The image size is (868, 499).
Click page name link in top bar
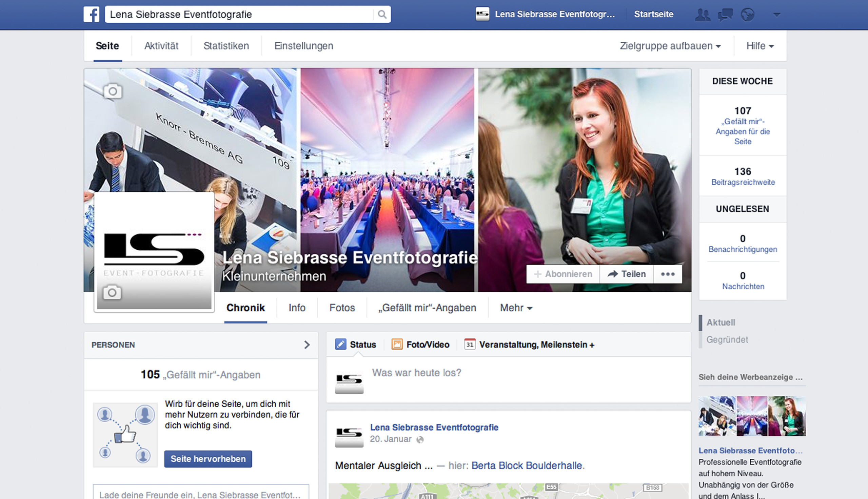click(x=555, y=14)
